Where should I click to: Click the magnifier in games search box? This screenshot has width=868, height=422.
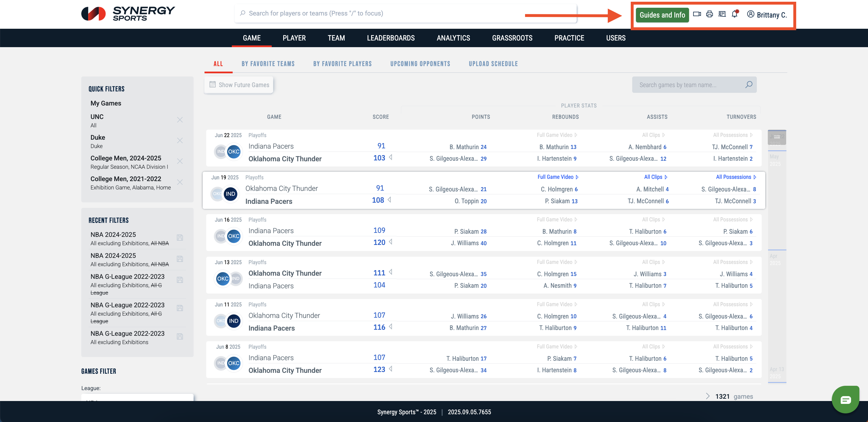(749, 85)
